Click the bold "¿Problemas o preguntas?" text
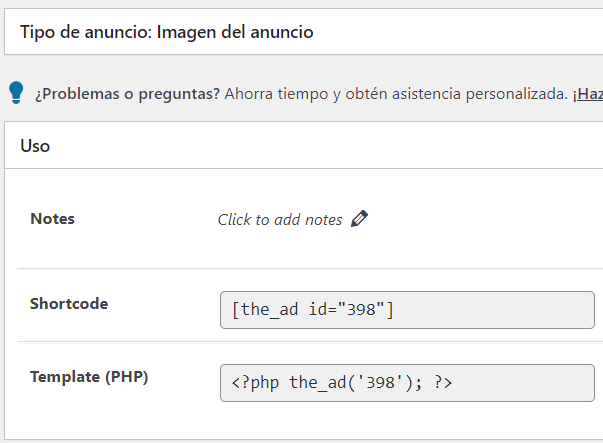 click(127, 94)
